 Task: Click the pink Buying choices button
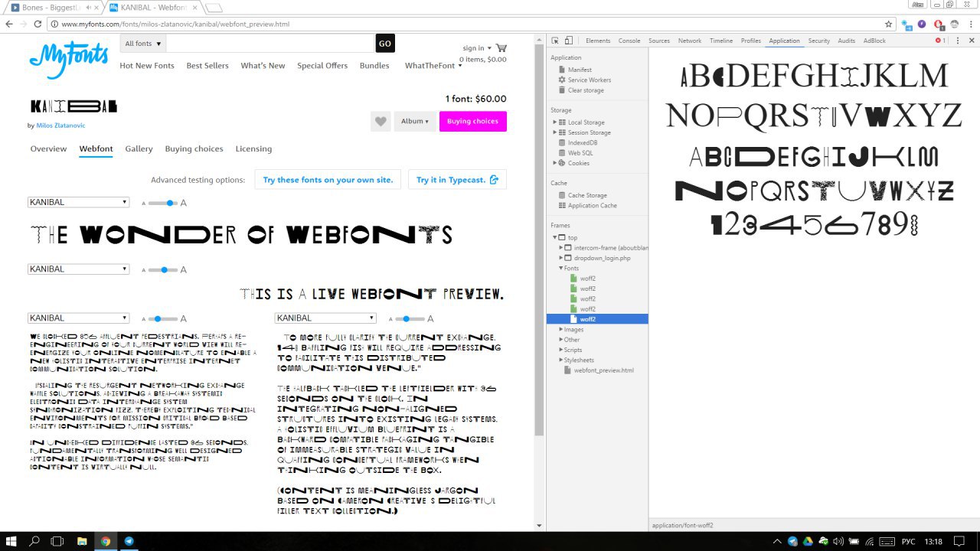pos(472,121)
